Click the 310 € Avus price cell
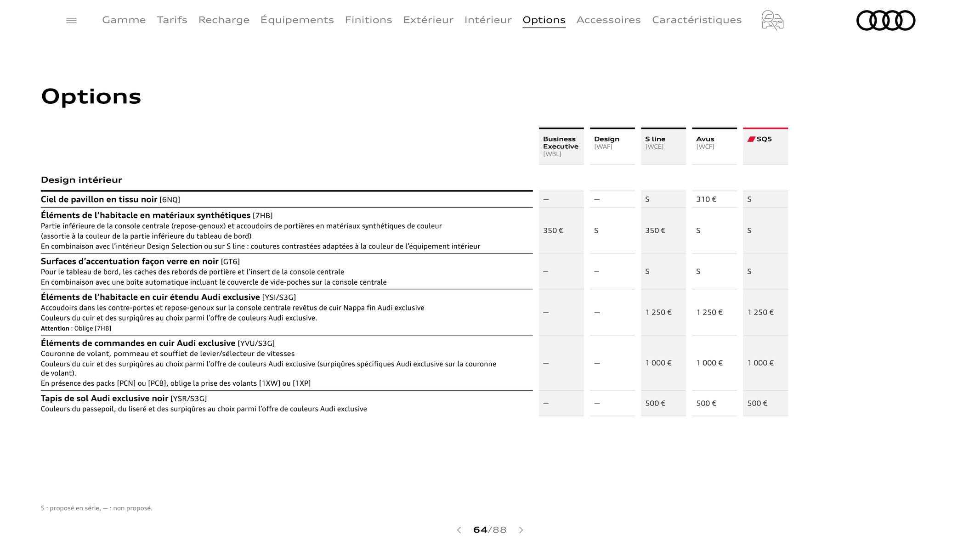The image size is (980, 551). click(x=714, y=199)
